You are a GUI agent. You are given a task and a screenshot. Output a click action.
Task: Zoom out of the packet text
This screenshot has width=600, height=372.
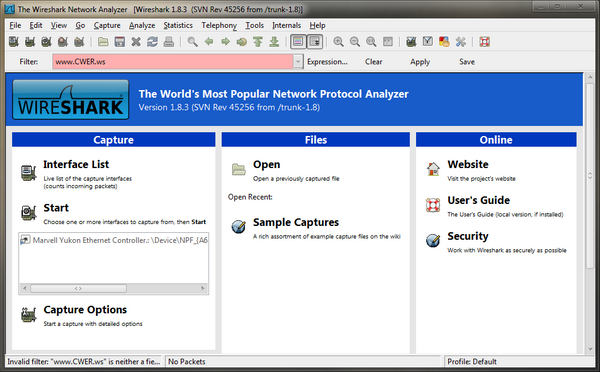[x=355, y=42]
